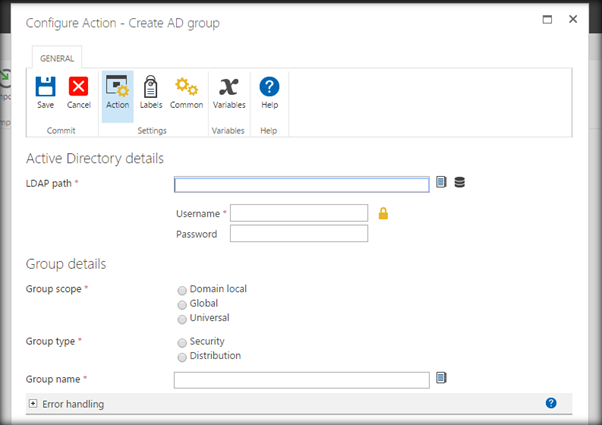Click into the Username input field

299,212
